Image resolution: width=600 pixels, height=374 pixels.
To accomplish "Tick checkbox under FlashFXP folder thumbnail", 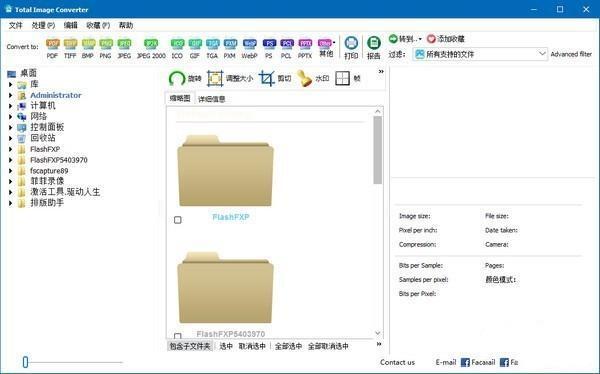I will pyautogui.click(x=178, y=220).
